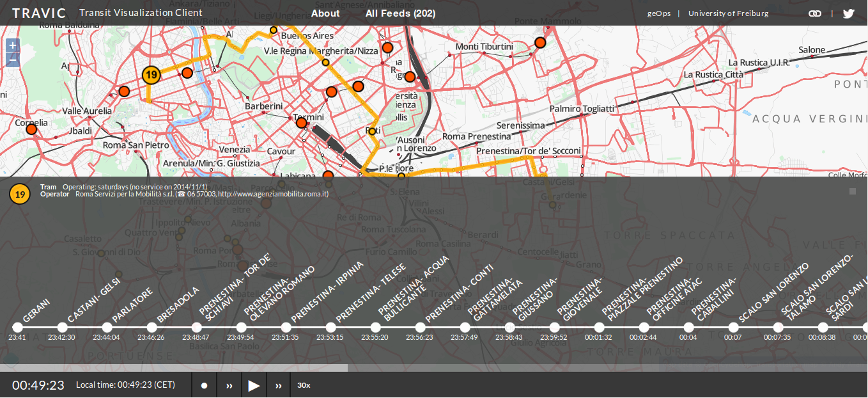
Task: Click the Transit Visualization Client title
Action: pyautogui.click(x=141, y=13)
